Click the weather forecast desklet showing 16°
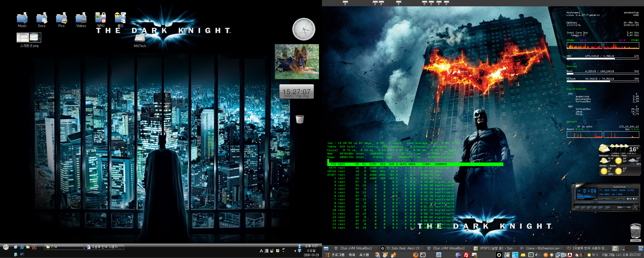 pyautogui.click(x=620, y=160)
